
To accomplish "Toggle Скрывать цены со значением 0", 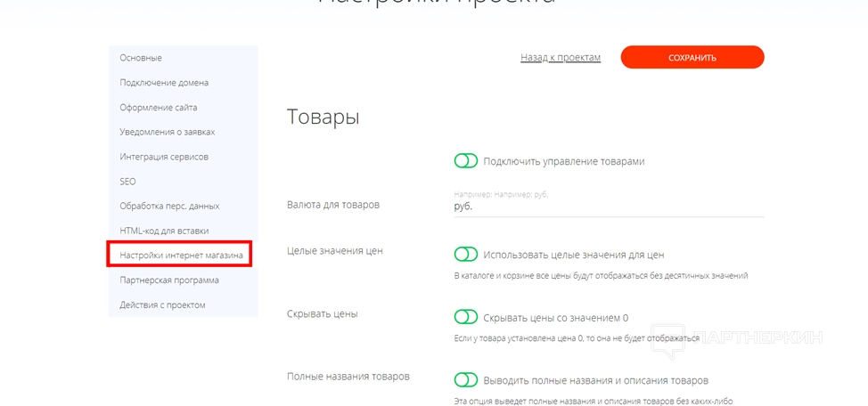I will pos(466,317).
